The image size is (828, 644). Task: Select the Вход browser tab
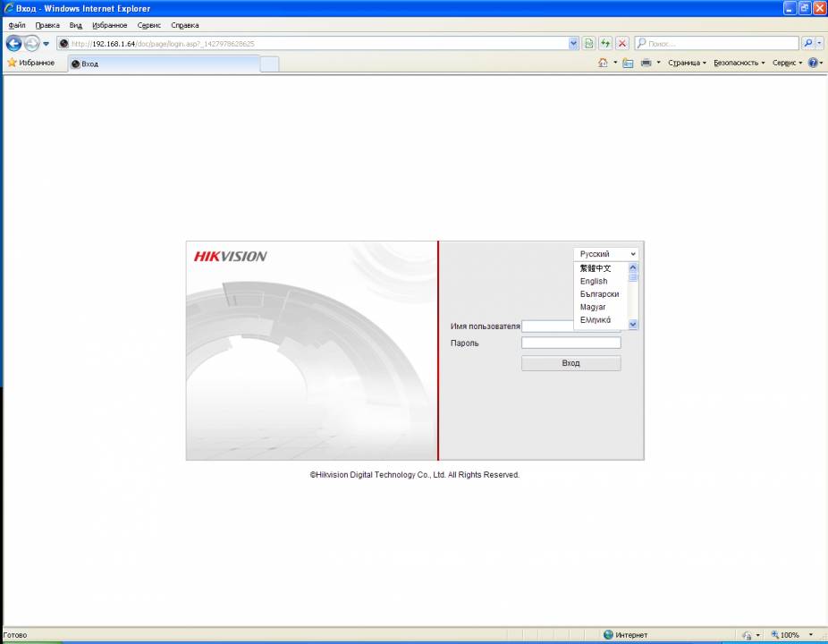(x=164, y=64)
